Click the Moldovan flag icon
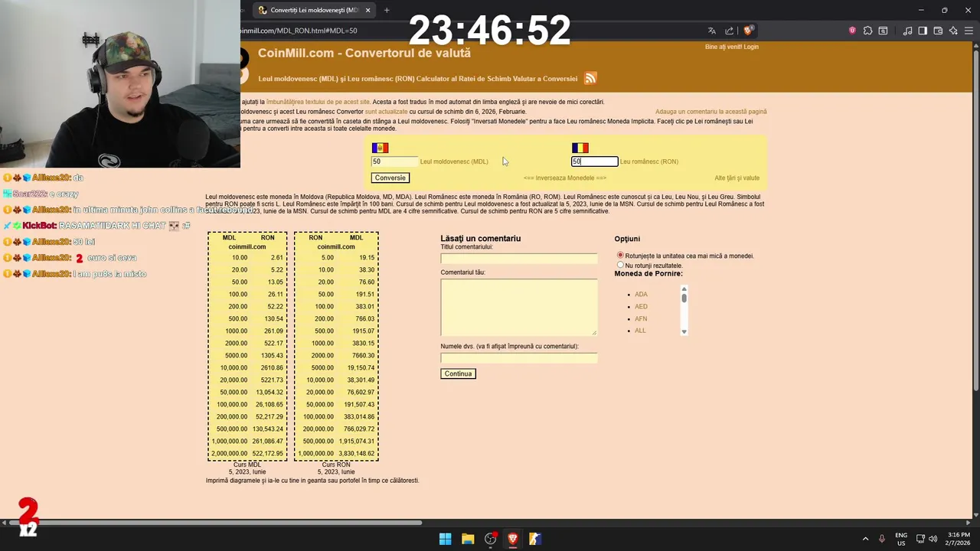This screenshot has height=551, width=980. pos(380,148)
